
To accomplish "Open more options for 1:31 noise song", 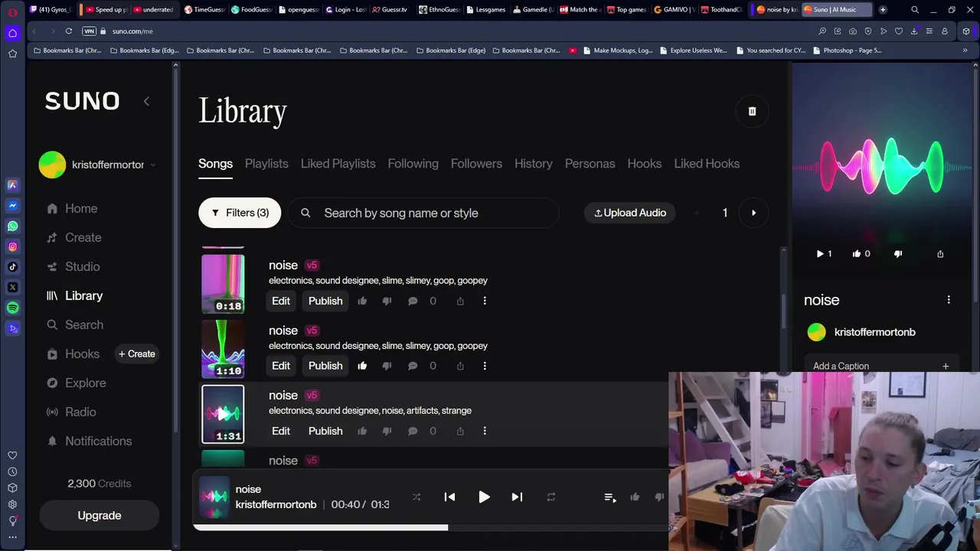I will pyautogui.click(x=485, y=431).
